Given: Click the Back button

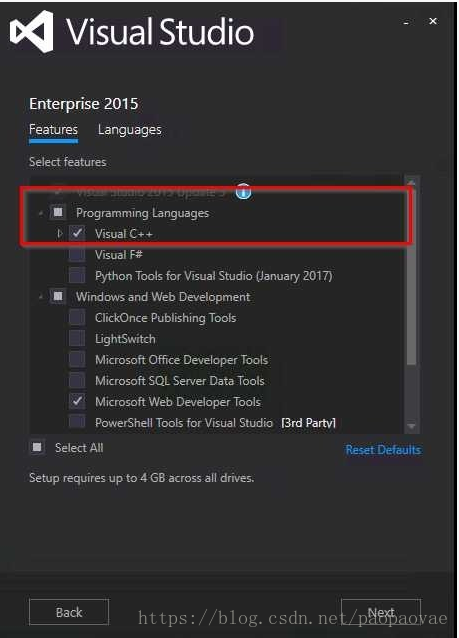Looking at the screenshot, I should (69, 612).
